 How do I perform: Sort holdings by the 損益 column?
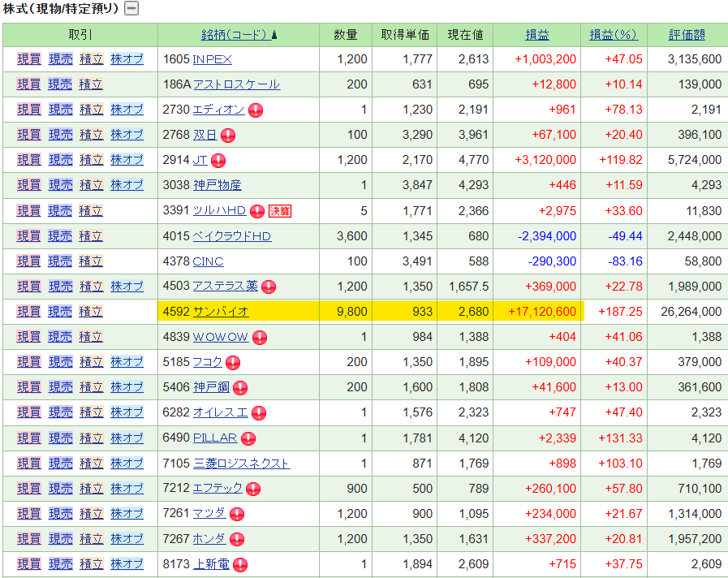click(x=537, y=35)
